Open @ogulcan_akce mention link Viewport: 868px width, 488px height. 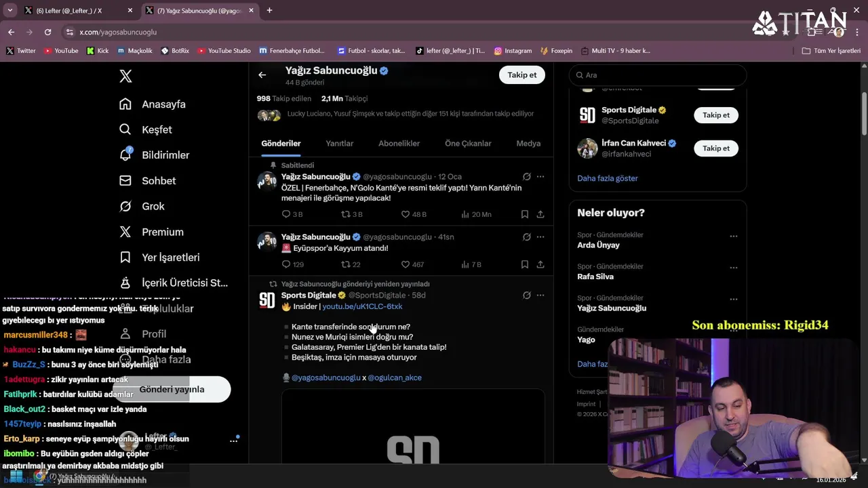(x=395, y=378)
